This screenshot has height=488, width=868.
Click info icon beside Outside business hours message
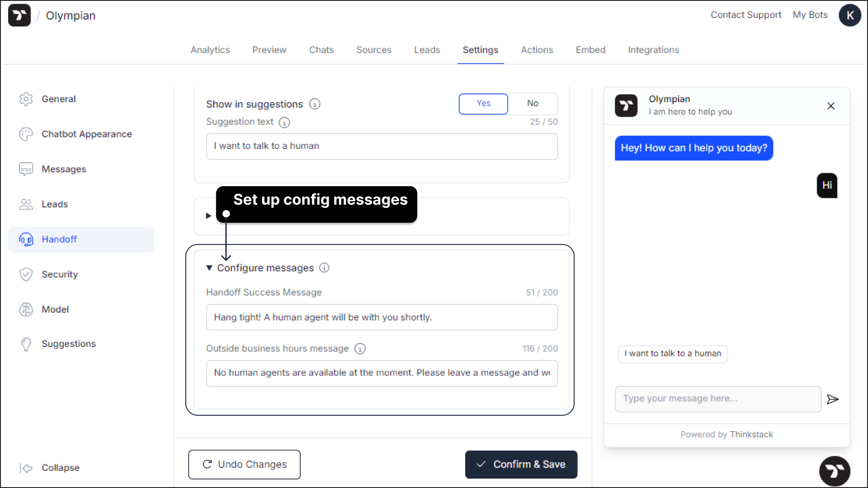coord(360,349)
